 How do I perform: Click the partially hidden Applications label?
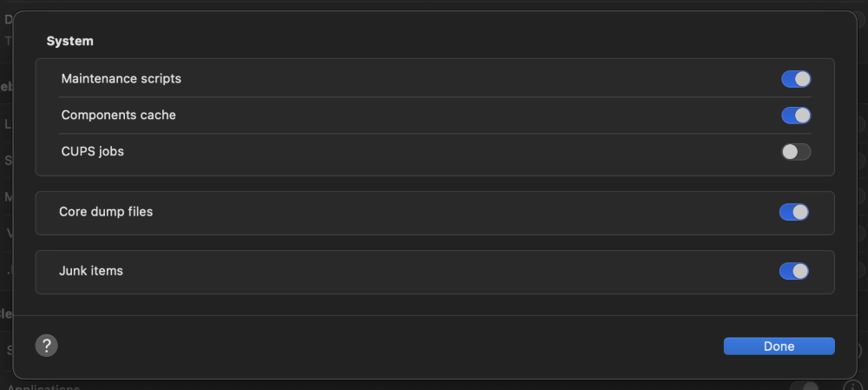[x=43, y=387]
